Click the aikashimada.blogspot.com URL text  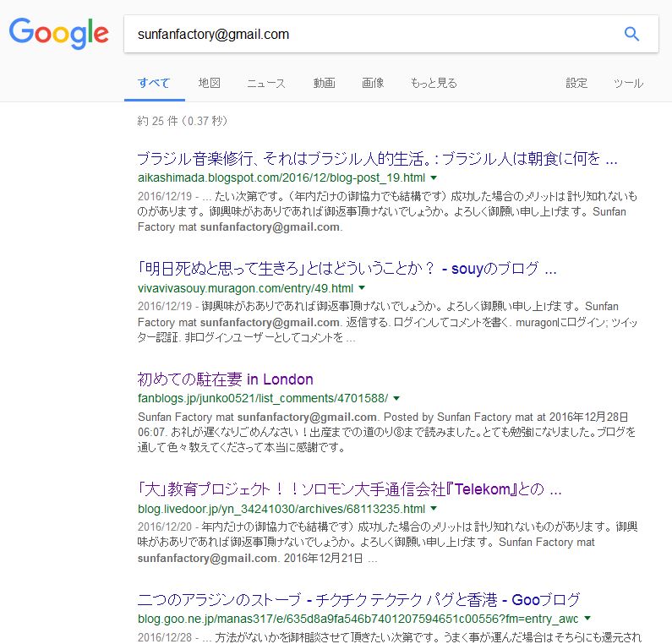pyautogui.click(x=281, y=177)
